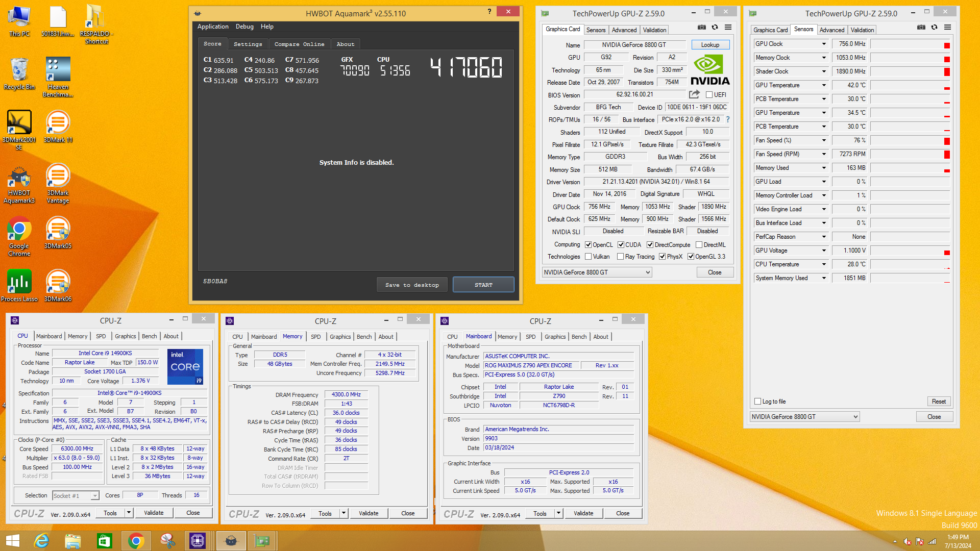The width and height of the screenshot is (980, 551).
Task: Switch to Advanced tab in GPU-Z Graphics Card window
Action: (624, 30)
